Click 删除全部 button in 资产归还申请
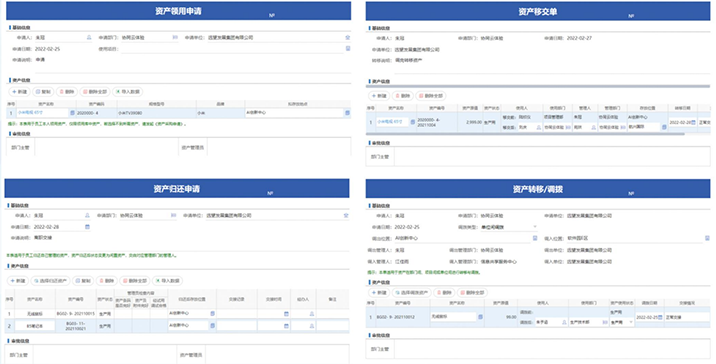 coord(135,281)
